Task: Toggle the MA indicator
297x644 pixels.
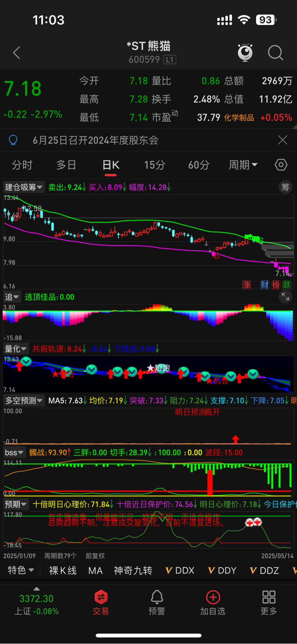Action: pyautogui.click(x=95, y=570)
